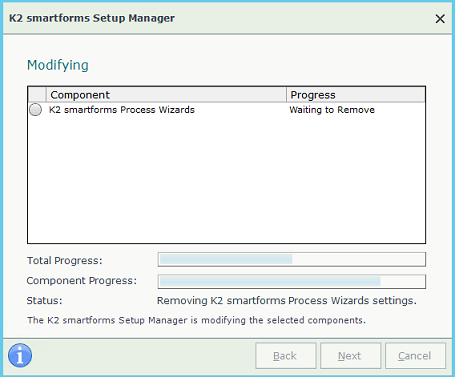The image size is (455, 377).
Task: Click the K2 smartforms Setup Manager title
Action: click(x=92, y=18)
